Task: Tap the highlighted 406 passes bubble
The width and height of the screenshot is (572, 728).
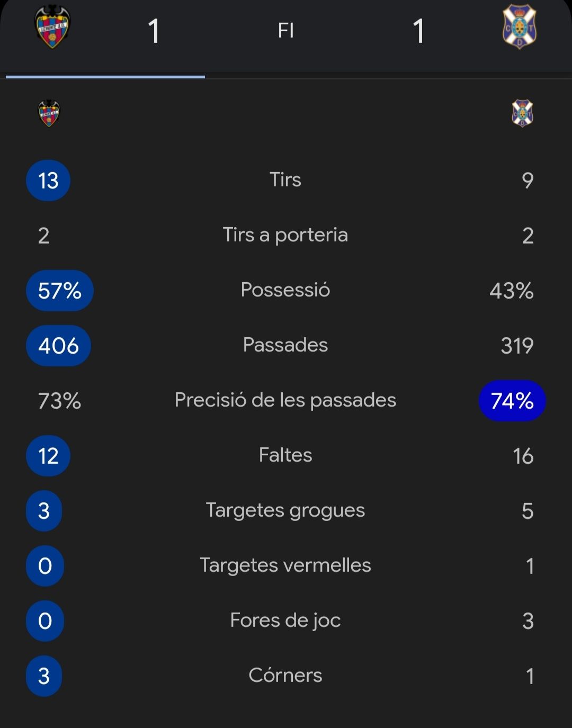Action: pyautogui.click(x=58, y=346)
